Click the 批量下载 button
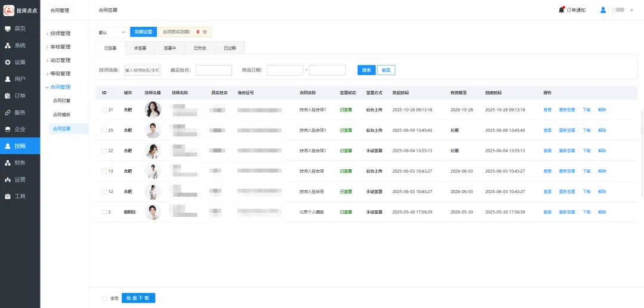 138,298
